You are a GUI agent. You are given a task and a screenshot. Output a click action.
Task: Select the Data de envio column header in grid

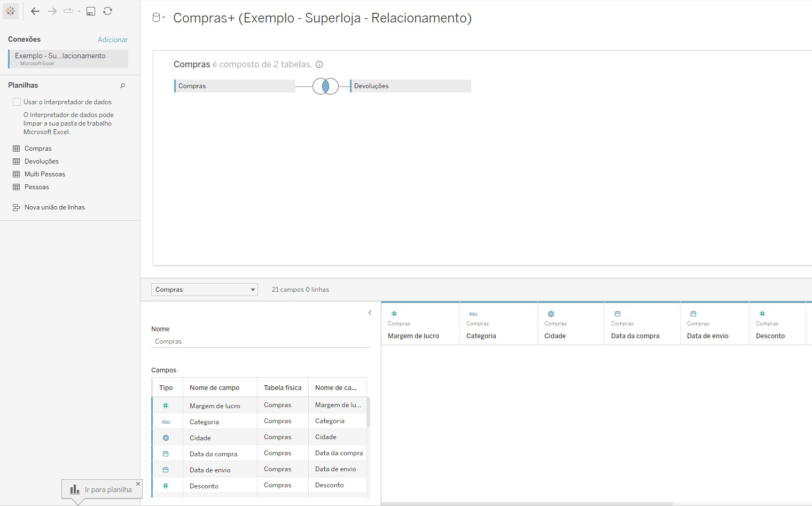pyautogui.click(x=715, y=324)
